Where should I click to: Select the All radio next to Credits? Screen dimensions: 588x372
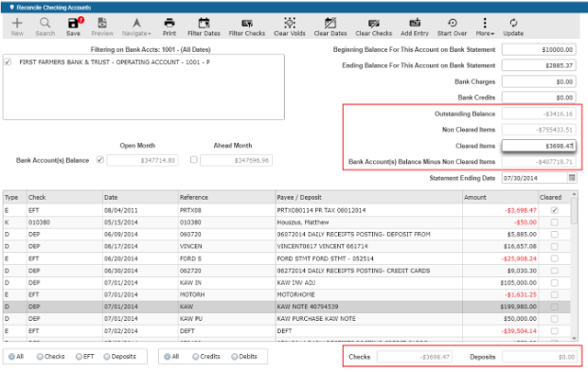coord(168,357)
